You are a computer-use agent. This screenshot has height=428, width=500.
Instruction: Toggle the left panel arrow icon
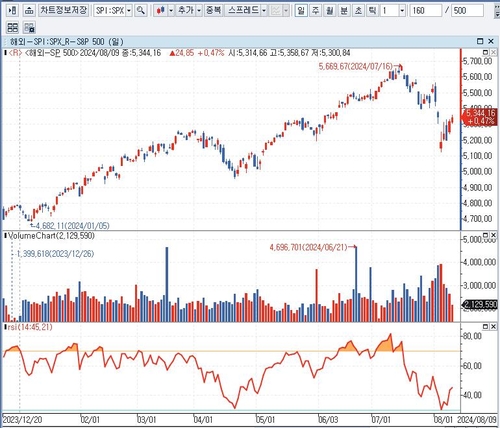[13, 11]
